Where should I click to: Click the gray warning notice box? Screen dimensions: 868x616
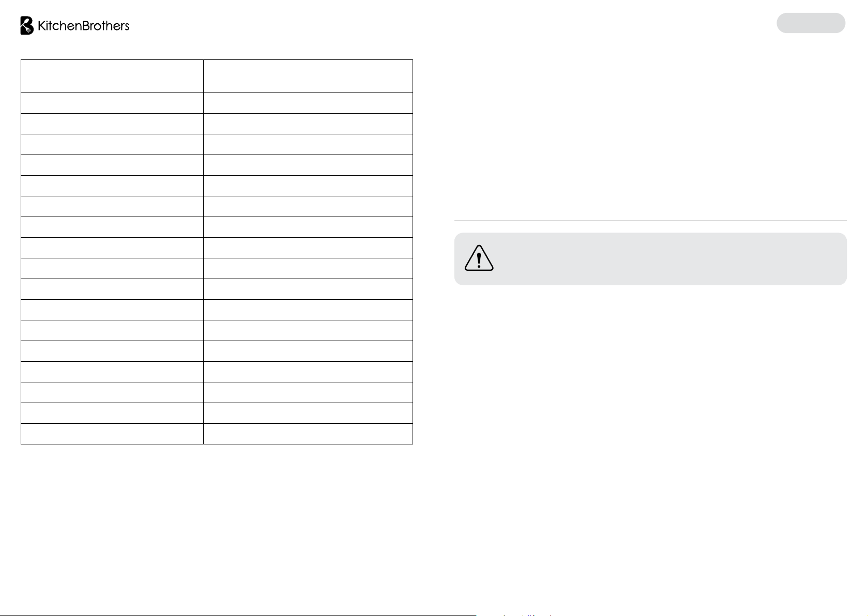(x=650, y=259)
